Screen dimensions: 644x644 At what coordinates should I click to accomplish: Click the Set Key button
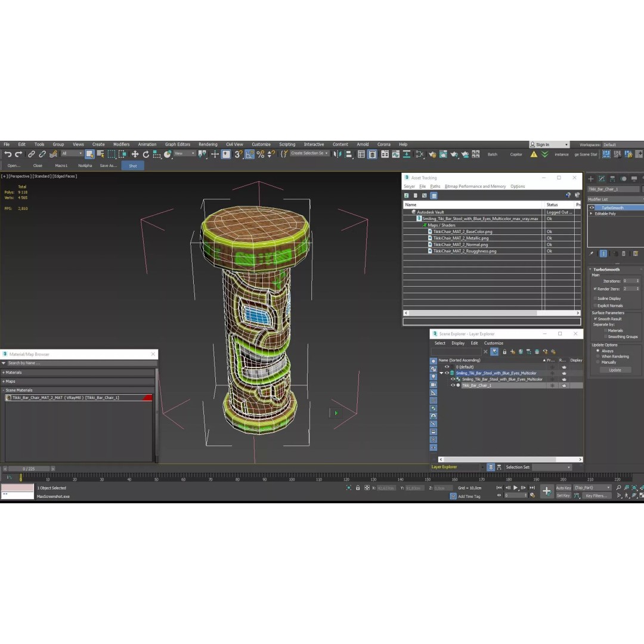click(563, 496)
